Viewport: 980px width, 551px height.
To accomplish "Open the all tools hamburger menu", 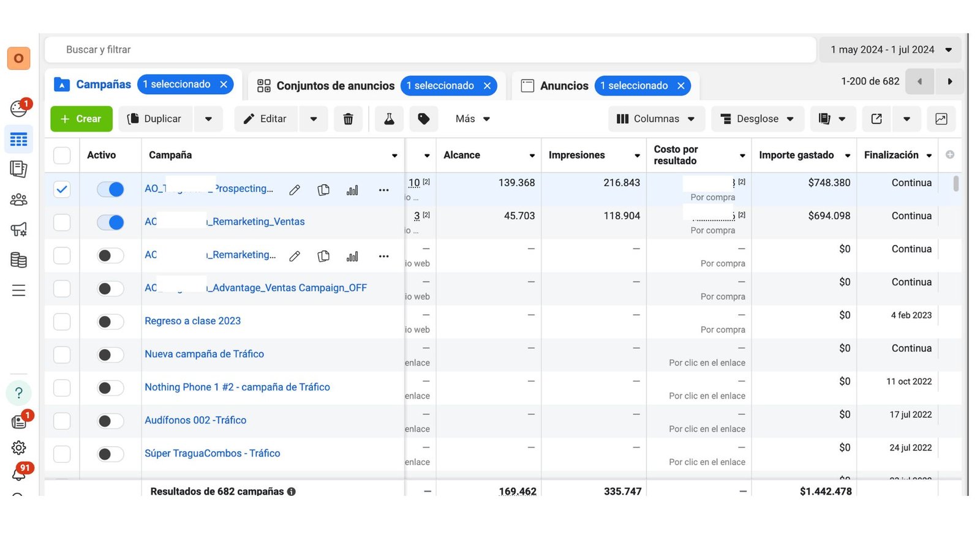I will 18,290.
